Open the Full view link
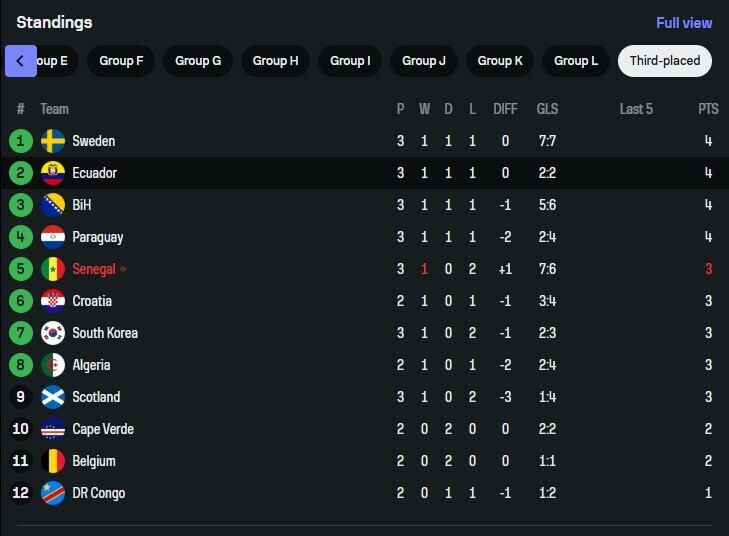Image resolution: width=729 pixels, height=536 pixels. tap(684, 23)
